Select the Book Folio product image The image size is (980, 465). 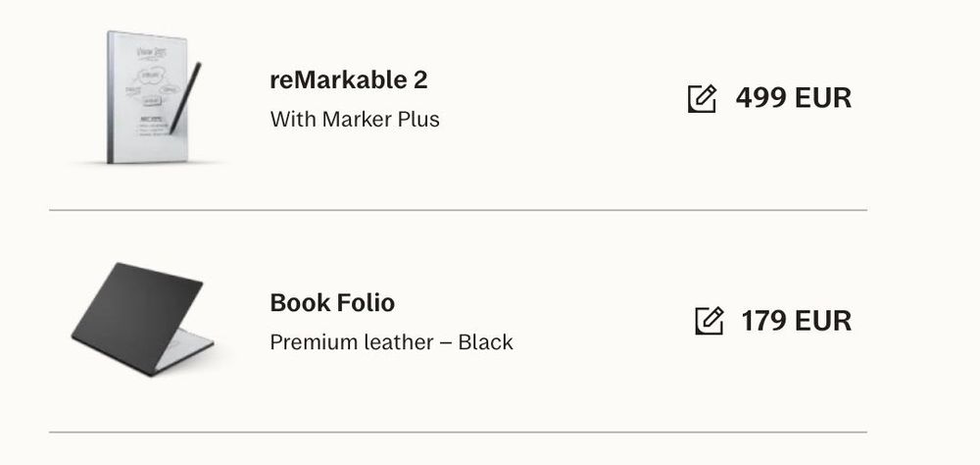coord(143,319)
